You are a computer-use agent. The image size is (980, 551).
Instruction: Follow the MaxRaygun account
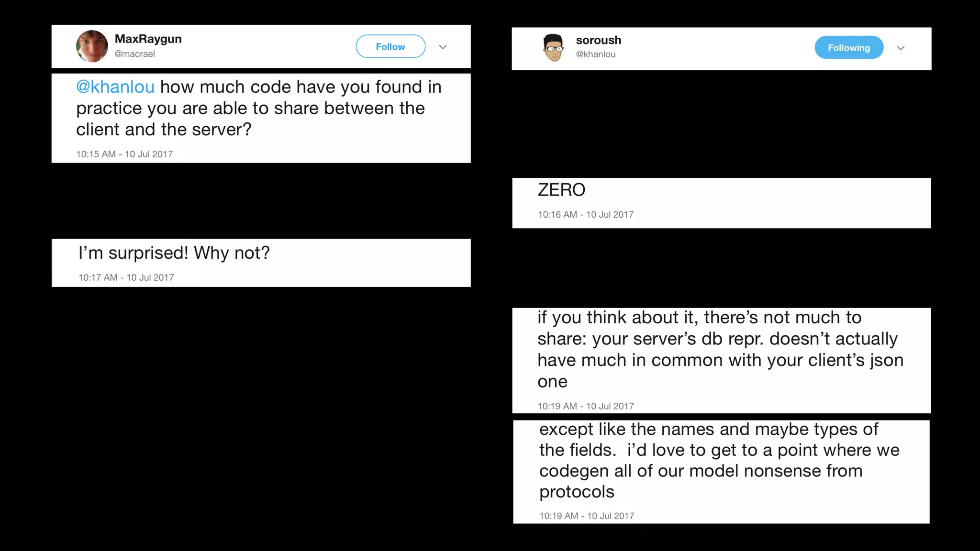[x=390, y=46]
